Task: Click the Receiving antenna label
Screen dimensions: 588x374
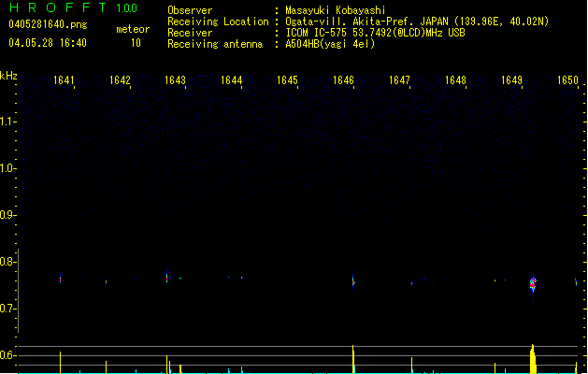Action: [215, 44]
